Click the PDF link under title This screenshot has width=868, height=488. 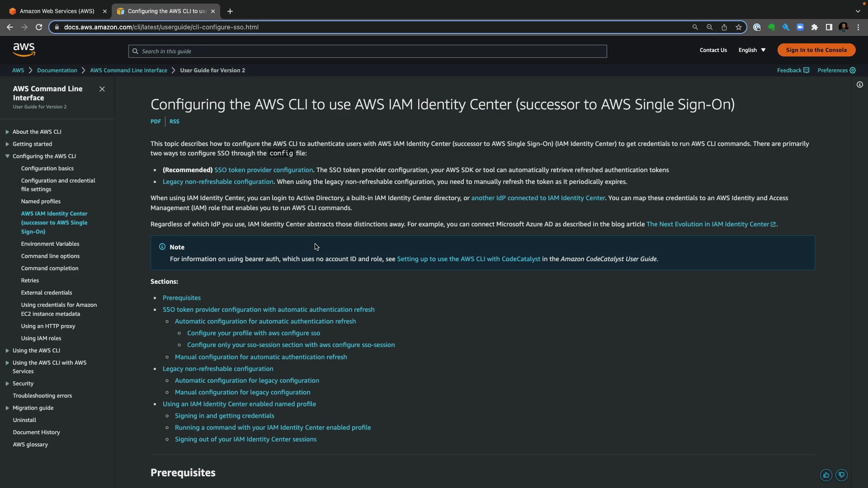pyautogui.click(x=156, y=122)
